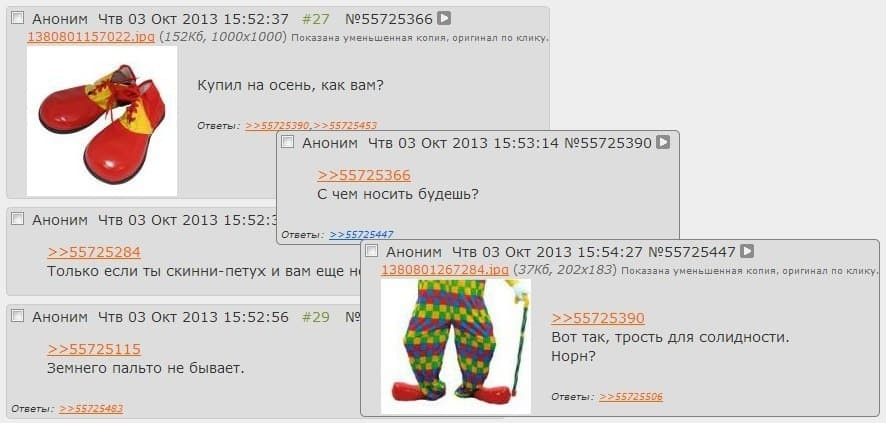The width and height of the screenshot is (886, 423).
Task: Click the arrow icon next to №55725447
Action: (747, 251)
